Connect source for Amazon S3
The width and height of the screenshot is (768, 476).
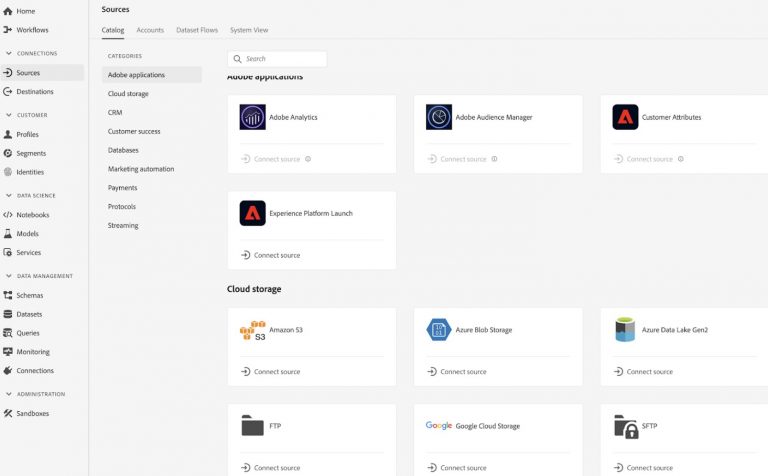270,372
